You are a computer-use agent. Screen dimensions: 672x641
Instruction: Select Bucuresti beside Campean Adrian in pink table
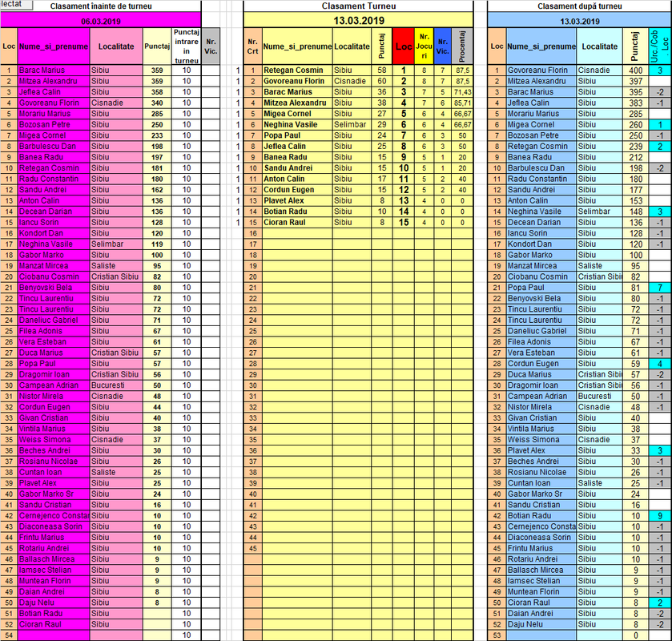tap(116, 385)
